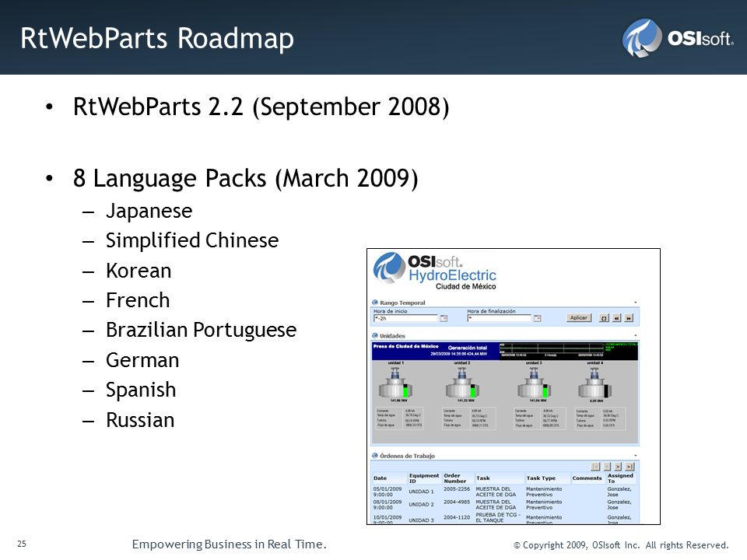Select the unidad 2 turbine graphic

click(461, 383)
